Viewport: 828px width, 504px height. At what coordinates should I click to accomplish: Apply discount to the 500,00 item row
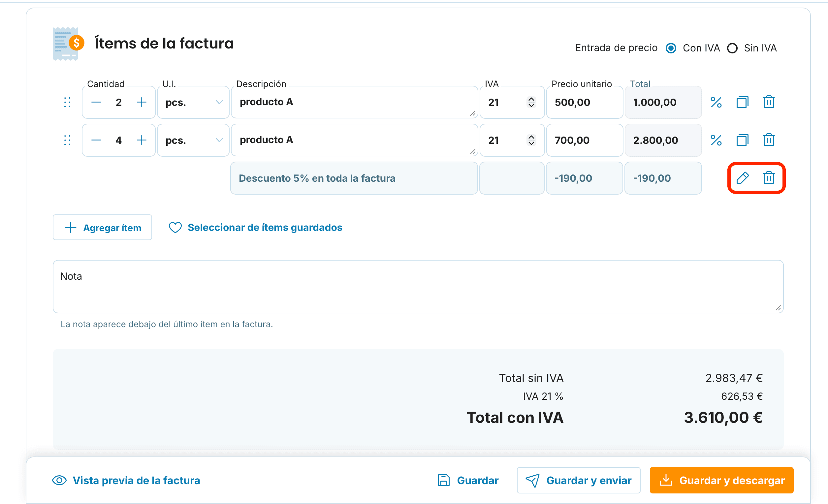click(x=716, y=102)
